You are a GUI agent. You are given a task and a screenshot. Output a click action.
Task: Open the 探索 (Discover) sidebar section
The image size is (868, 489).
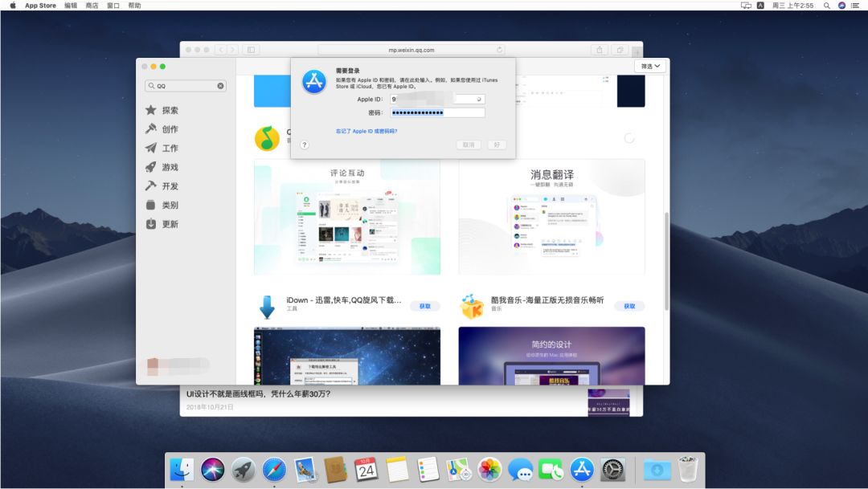click(162, 110)
